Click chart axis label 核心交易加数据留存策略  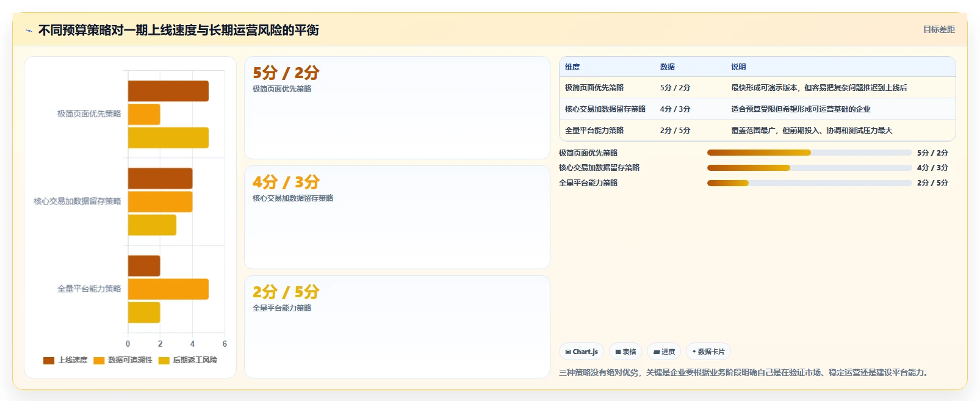click(77, 201)
